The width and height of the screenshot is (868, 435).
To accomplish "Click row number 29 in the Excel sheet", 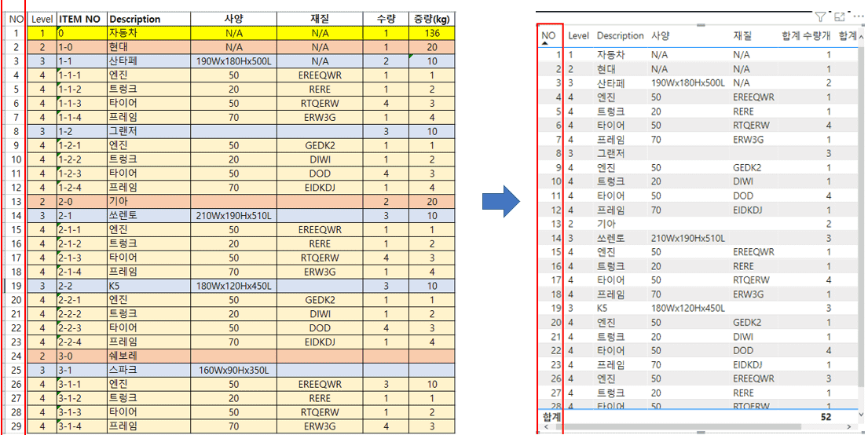I will tap(16, 426).
